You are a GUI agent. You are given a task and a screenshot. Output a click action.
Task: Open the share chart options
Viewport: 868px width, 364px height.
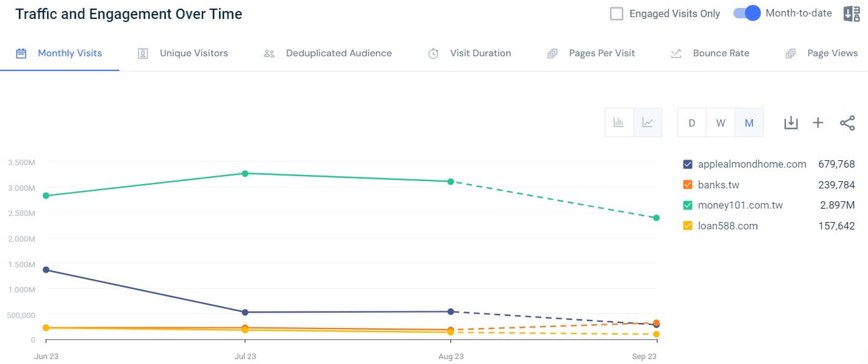point(848,122)
